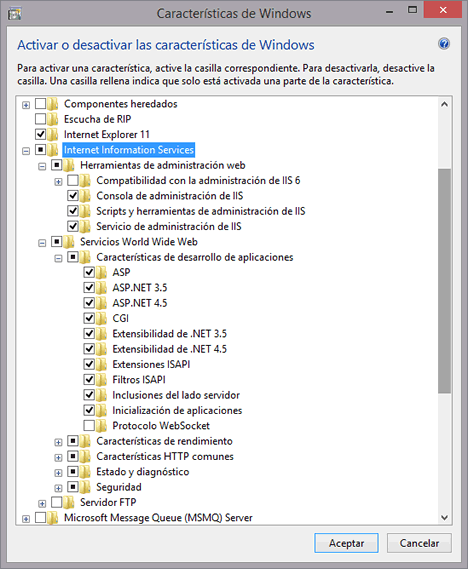This screenshot has width=468, height=569.
Task: Expand the Características de rendimiento node
Action: (x=58, y=442)
